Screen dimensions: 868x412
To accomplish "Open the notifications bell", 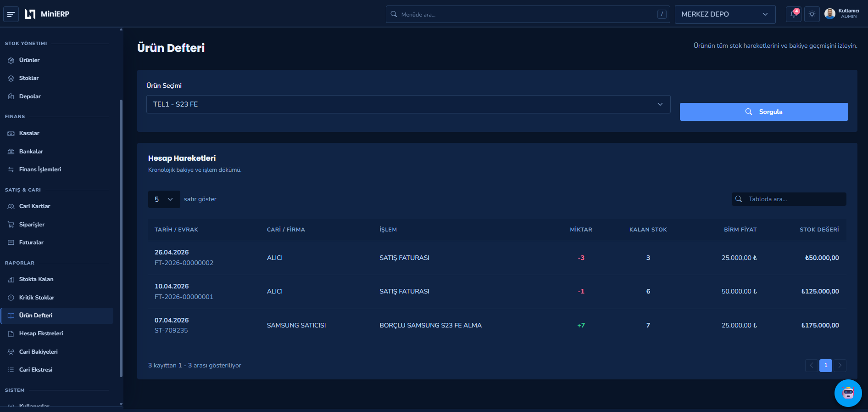I will coord(794,14).
